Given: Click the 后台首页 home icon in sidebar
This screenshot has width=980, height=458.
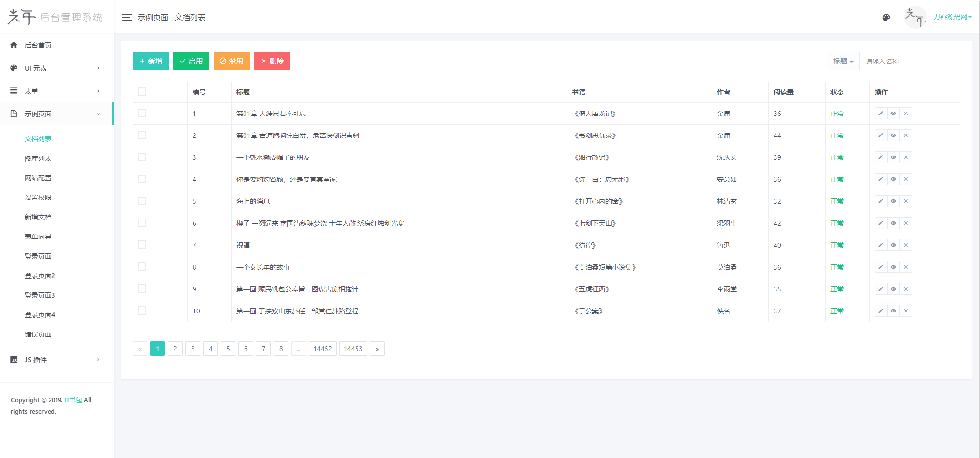Looking at the screenshot, I should point(13,45).
